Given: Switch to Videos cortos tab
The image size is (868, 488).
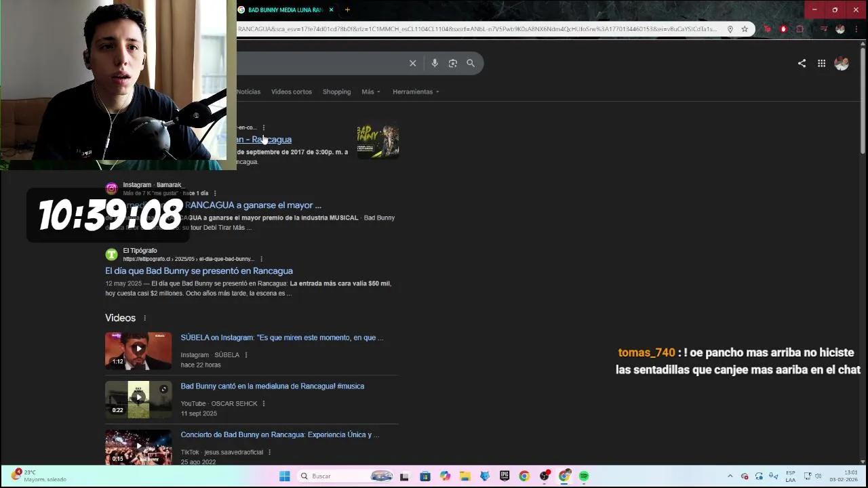Looking at the screenshot, I should (292, 91).
